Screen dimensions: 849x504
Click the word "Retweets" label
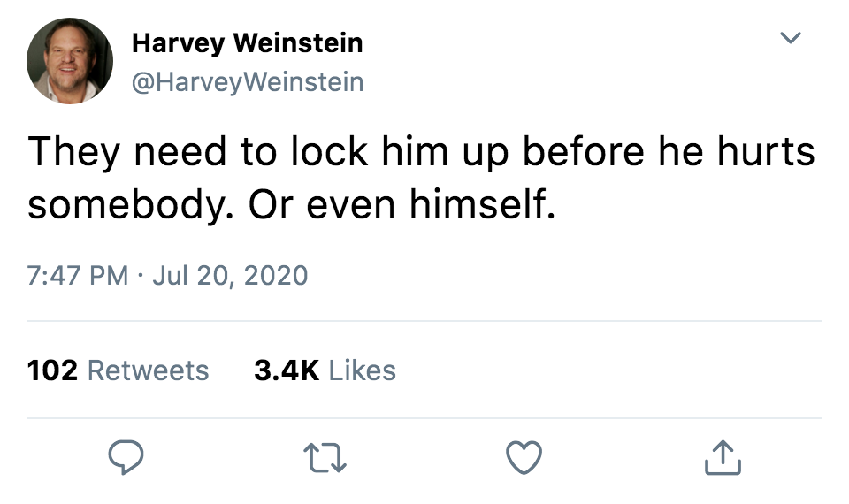point(149,370)
